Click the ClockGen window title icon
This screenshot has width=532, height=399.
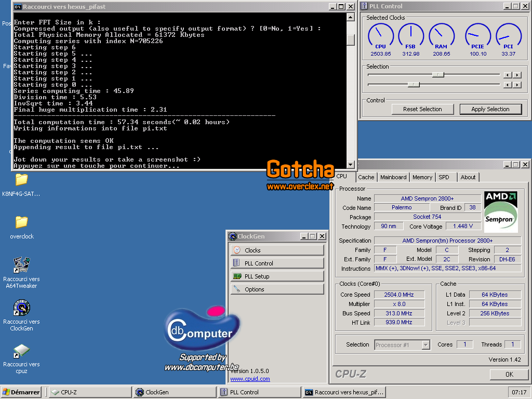(x=232, y=236)
